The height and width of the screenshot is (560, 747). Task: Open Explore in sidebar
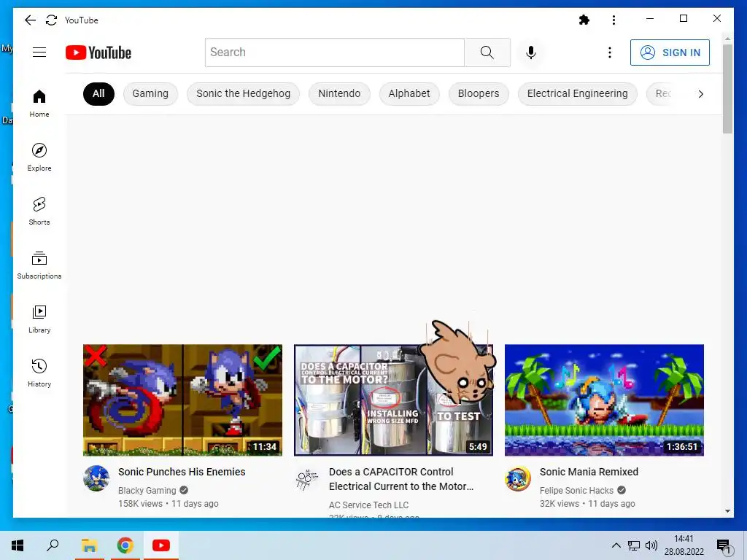pyautogui.click(x=39, y=157)
